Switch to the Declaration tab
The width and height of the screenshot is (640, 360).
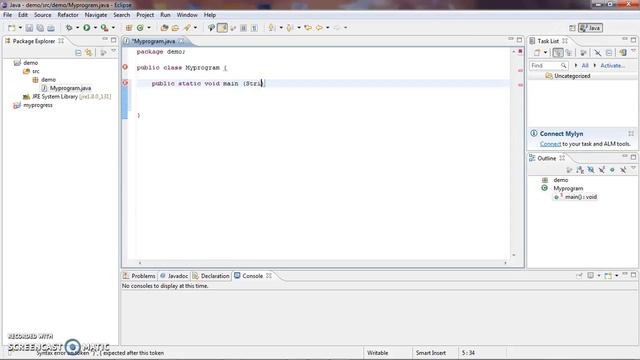click(211, 276)
